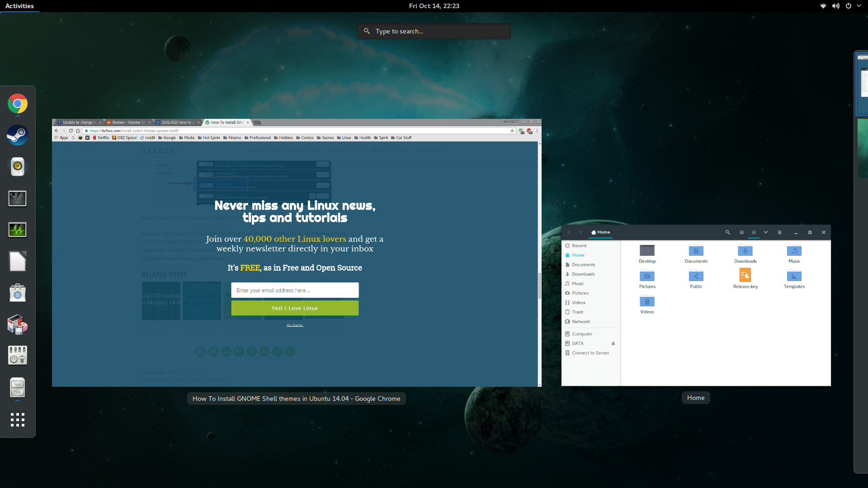868x488 pixels.
Task: Click Chrome's home icon
Action: 78,131
